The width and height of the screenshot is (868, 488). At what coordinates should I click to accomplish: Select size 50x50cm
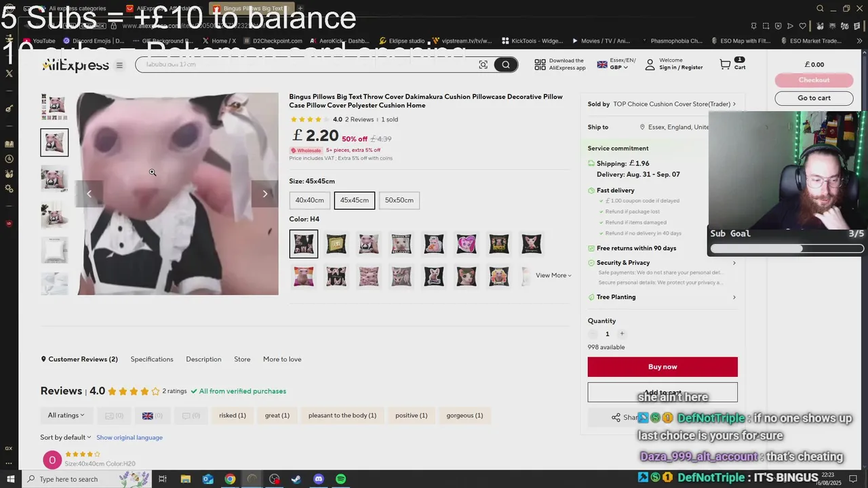point(399,200)
